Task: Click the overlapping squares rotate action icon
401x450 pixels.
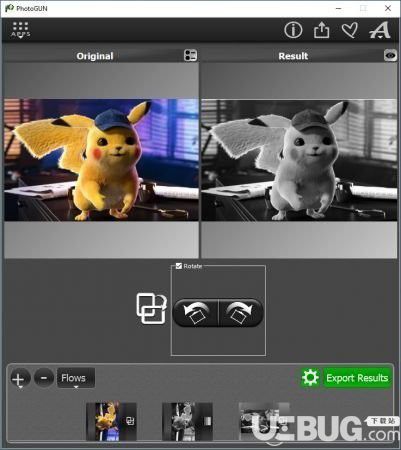Action: tap(151, 308)
